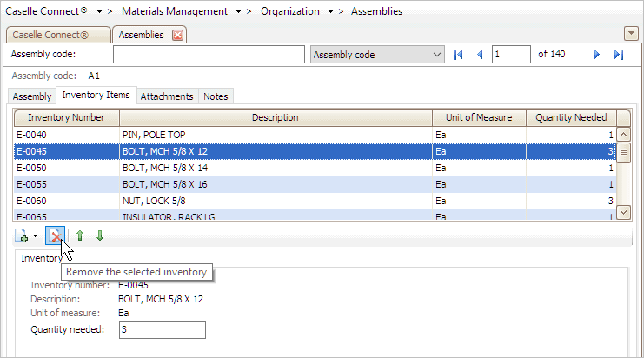Switch to the Attachments tab
Screen dimensions: 644x358
pos(167,96)
